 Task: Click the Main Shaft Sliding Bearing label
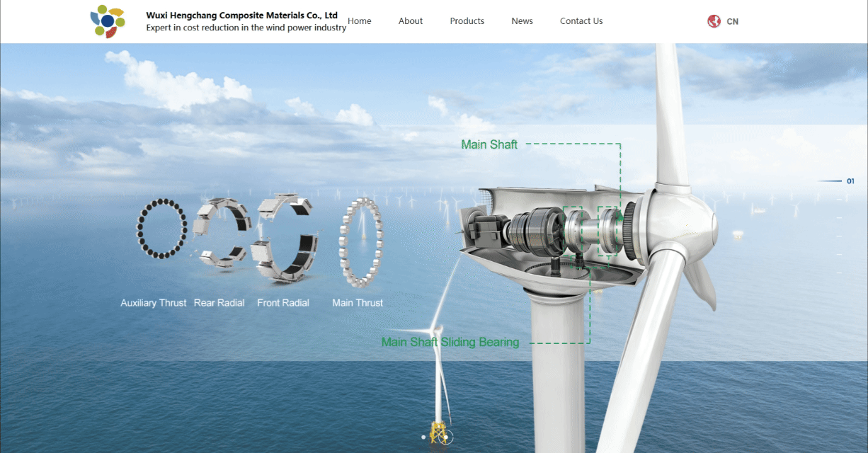click(450, 342)
